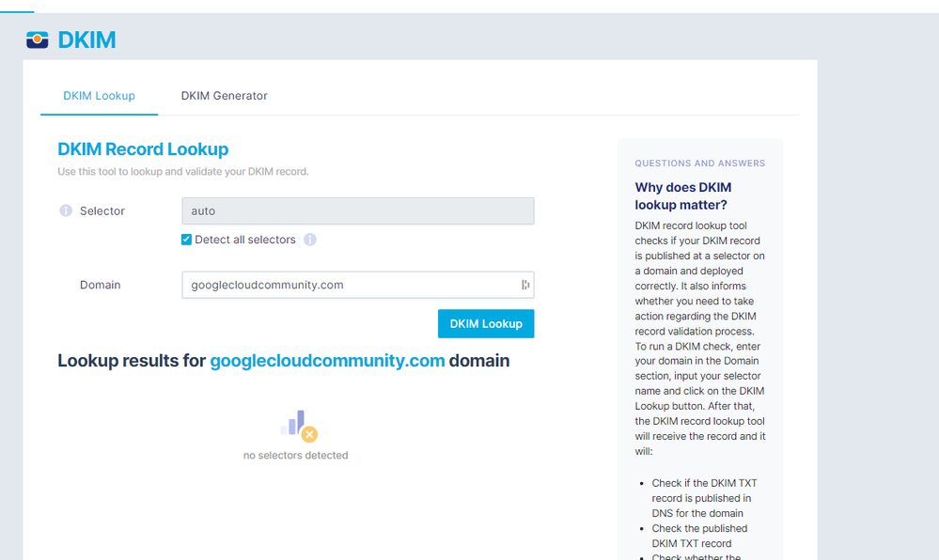Uncheck the Detect all selectors checkbox
This screenshot has height=560, width=939.
[186, 240]
